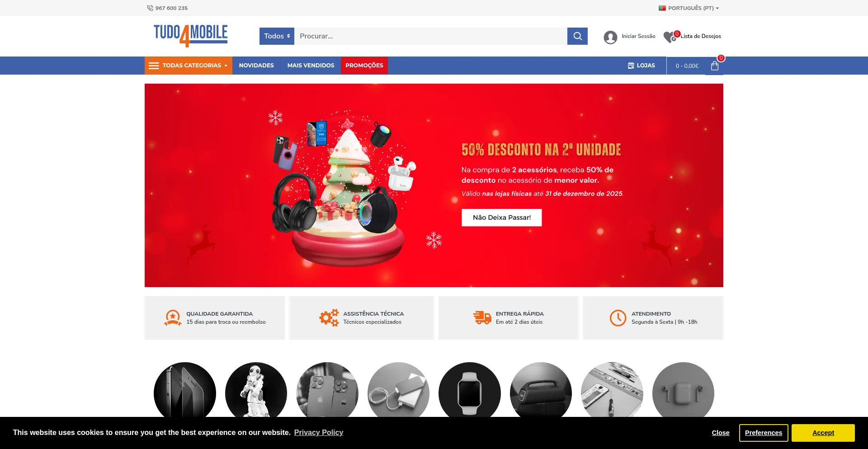Click the user avatar login icon
Screen dimensions: 868x449
(610, 37)
